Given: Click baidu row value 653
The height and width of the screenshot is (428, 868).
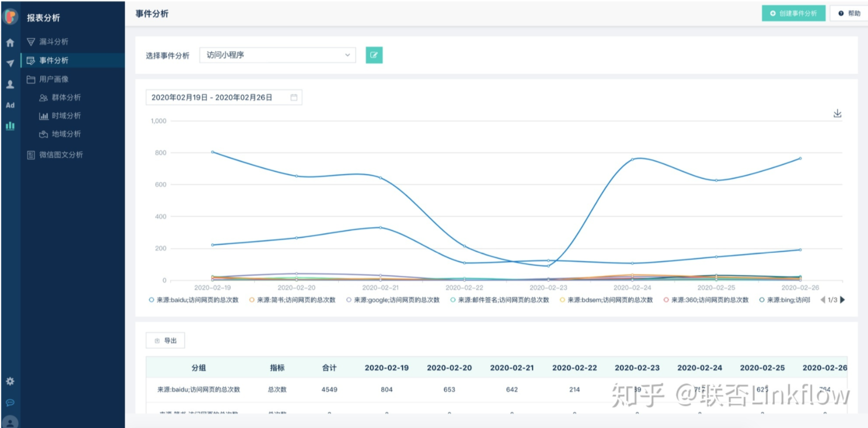Looking at the screenshot, I should click(x=449, y=390).
